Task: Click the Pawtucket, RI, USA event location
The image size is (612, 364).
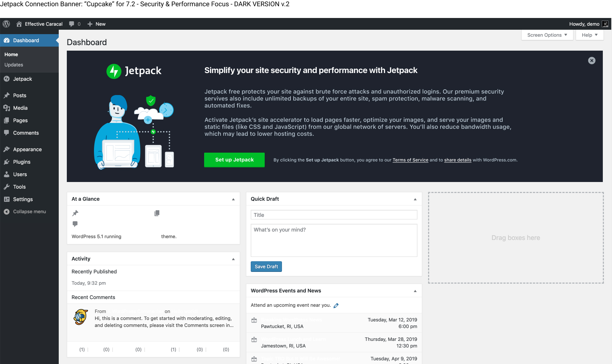Action: coord(282,327)
